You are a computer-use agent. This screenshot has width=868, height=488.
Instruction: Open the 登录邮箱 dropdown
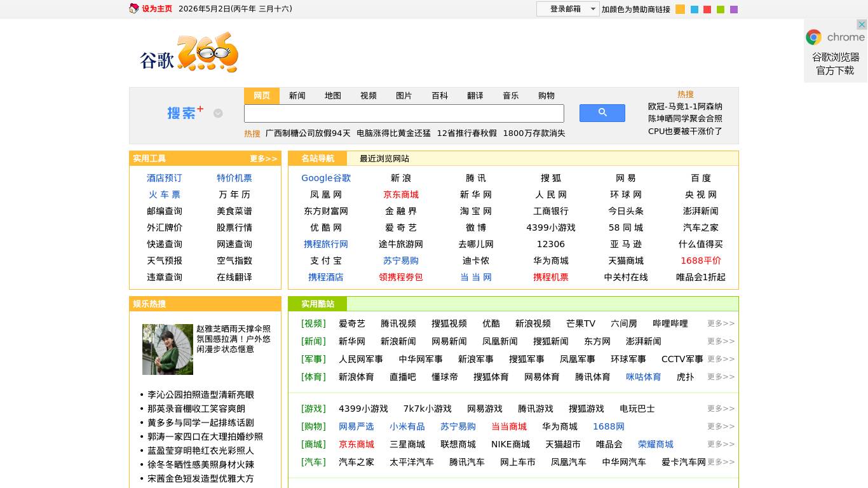click(x=567, y=9)
